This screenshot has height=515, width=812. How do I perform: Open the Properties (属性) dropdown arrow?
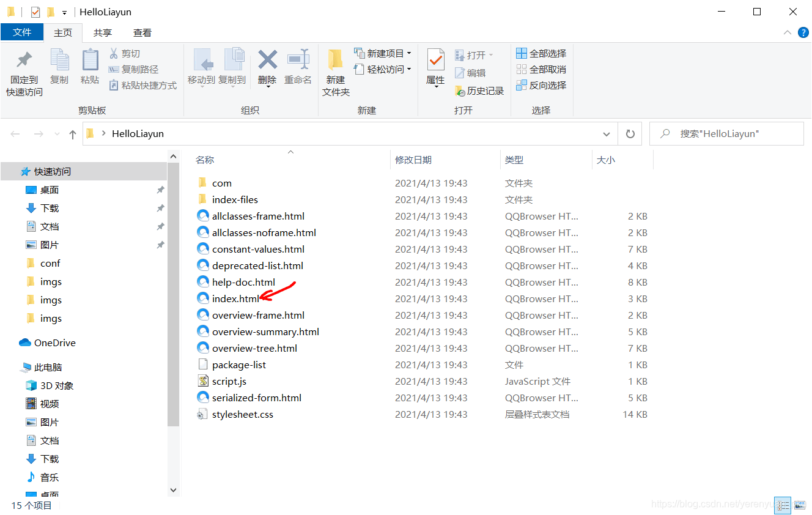click(x=436, y=86)
